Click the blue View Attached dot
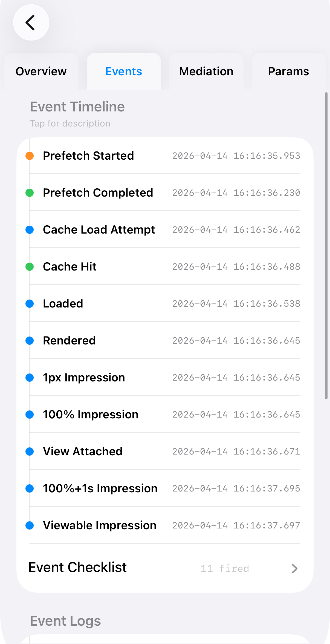Image resolution: width=330 pixels, height=644 pixels. tap(30, 452)
